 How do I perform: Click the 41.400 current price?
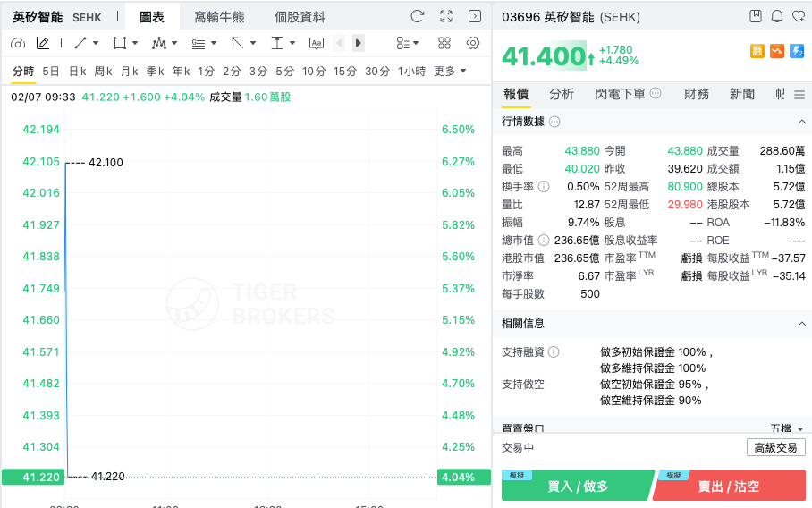(x=544, y=56)
